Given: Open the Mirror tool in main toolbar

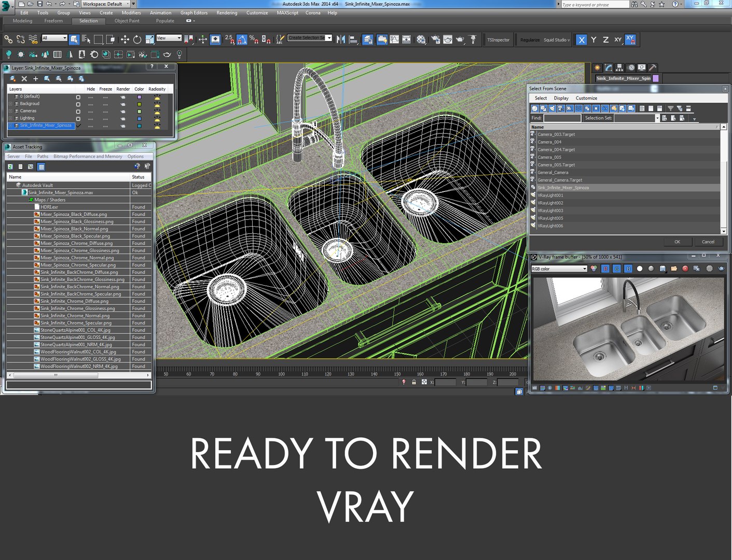Looking at the screenshot, I should [x=341, y=39].
